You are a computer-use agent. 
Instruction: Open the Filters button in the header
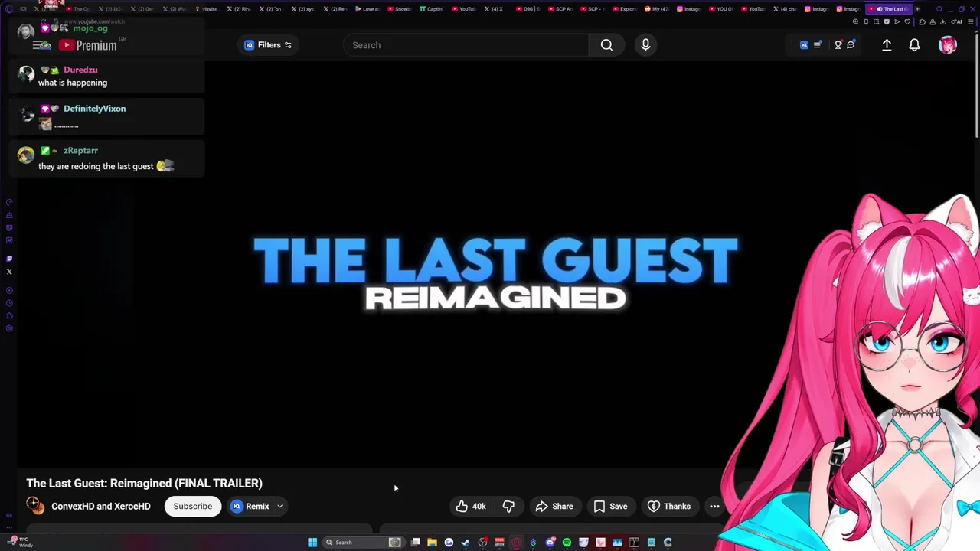(267, 45)
